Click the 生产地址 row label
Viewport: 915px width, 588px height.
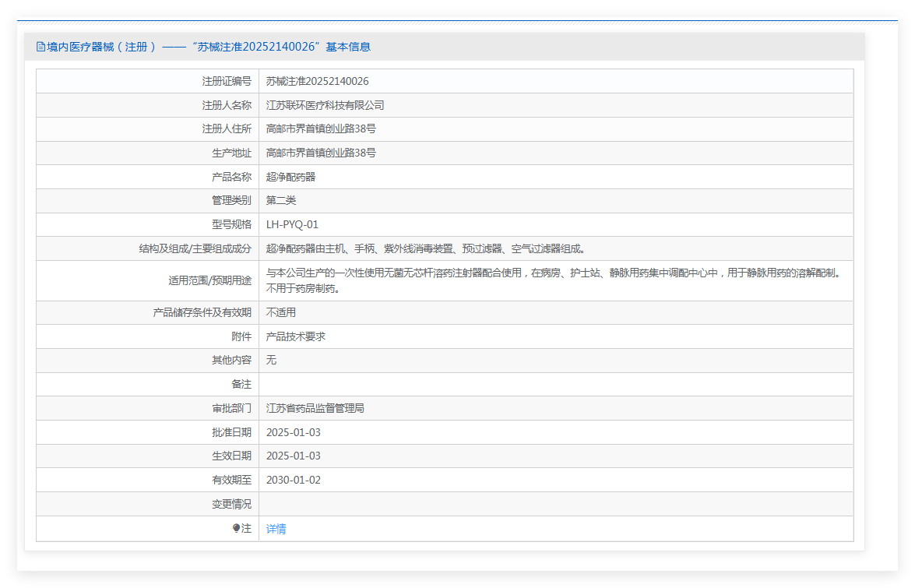click(x=231, y=153)
